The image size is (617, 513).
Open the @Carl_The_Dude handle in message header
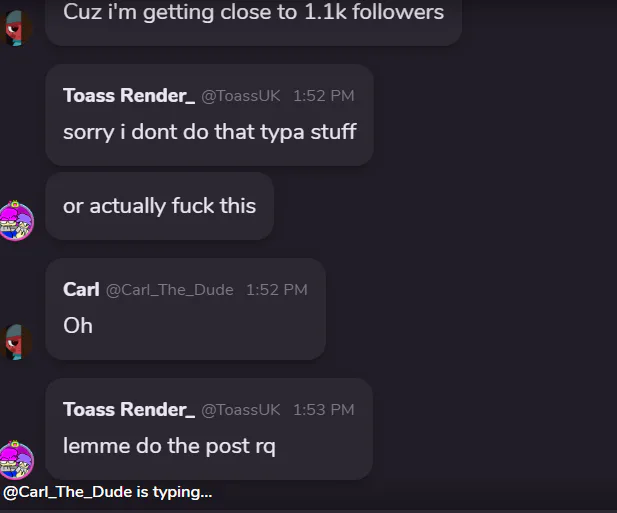[170, 290]
